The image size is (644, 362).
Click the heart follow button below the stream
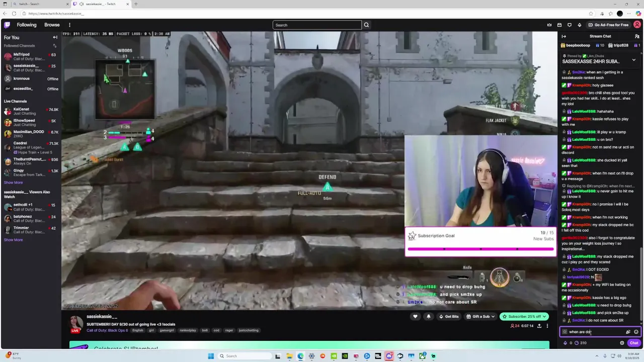pos(415,316)
